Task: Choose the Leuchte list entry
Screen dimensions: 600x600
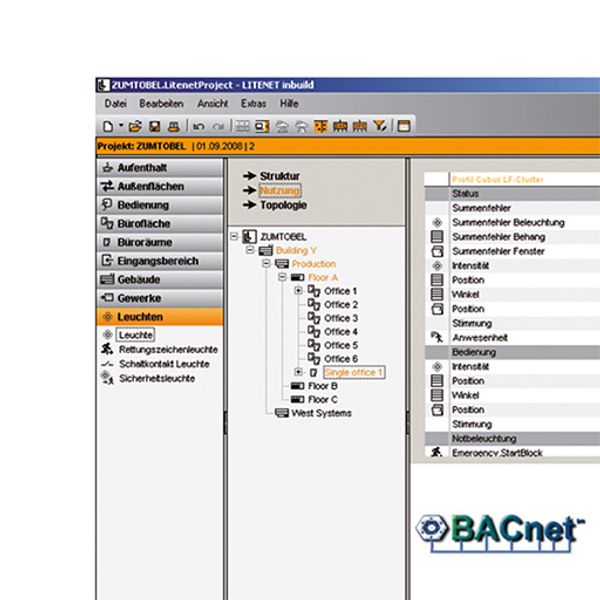Action: click(x=135, y=335)
